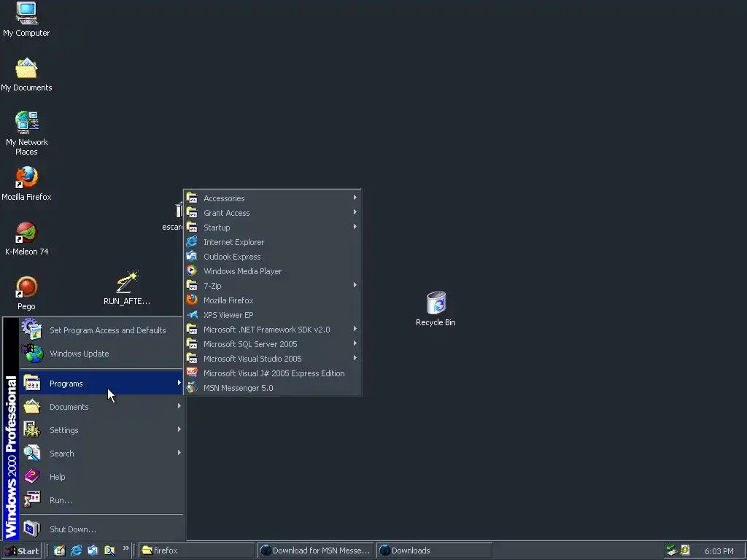Click the XPS Viewer EP icon
Screen dimensions: 747x560
coord(192,315)
